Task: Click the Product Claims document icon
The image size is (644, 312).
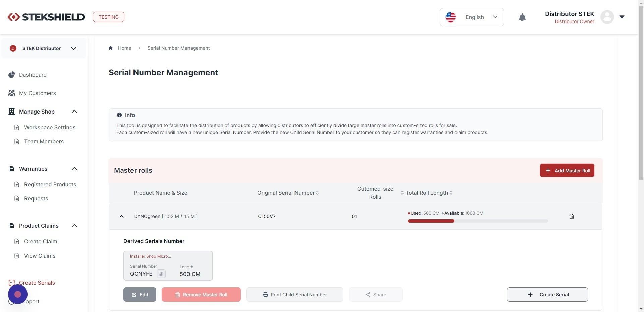Action: (x=12, y=226)
